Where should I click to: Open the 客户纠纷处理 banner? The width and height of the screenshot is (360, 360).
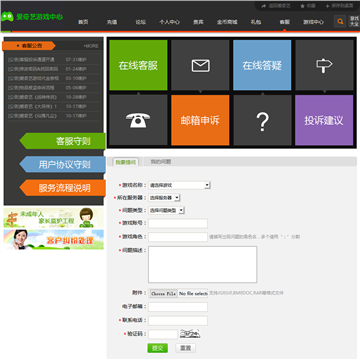(x=54, y=239)
